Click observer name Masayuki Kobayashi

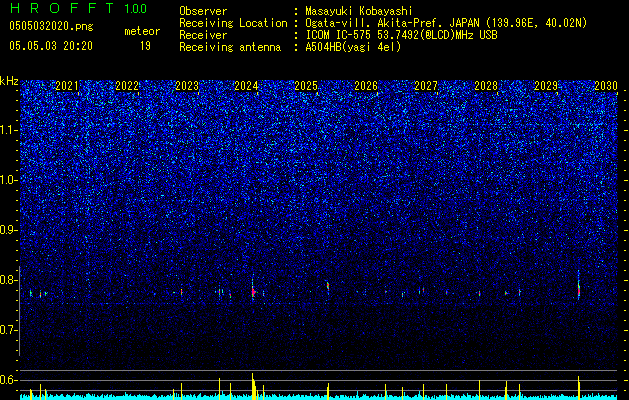point(359,11)
